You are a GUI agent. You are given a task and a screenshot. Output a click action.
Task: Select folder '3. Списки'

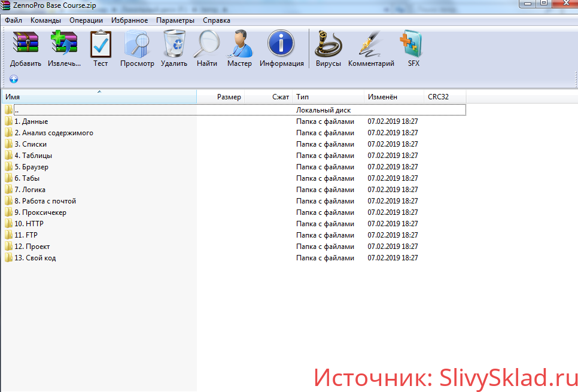[x=31, y=144]
